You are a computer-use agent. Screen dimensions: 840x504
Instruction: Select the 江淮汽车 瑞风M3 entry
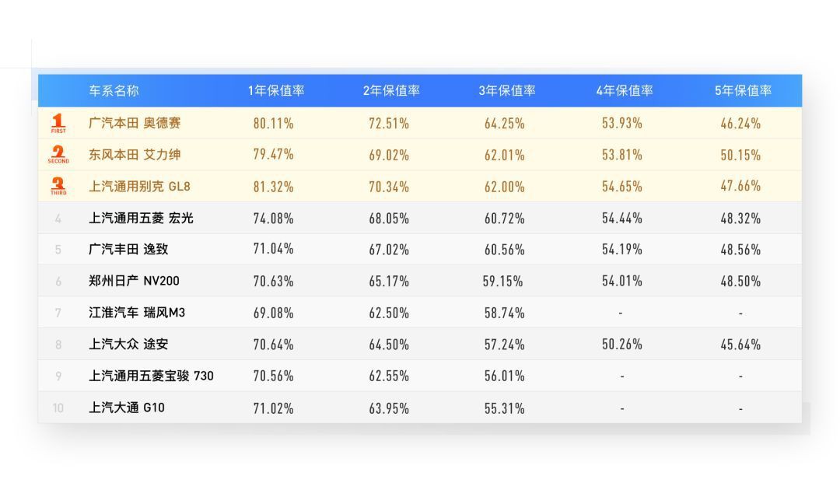coord(137,313)
